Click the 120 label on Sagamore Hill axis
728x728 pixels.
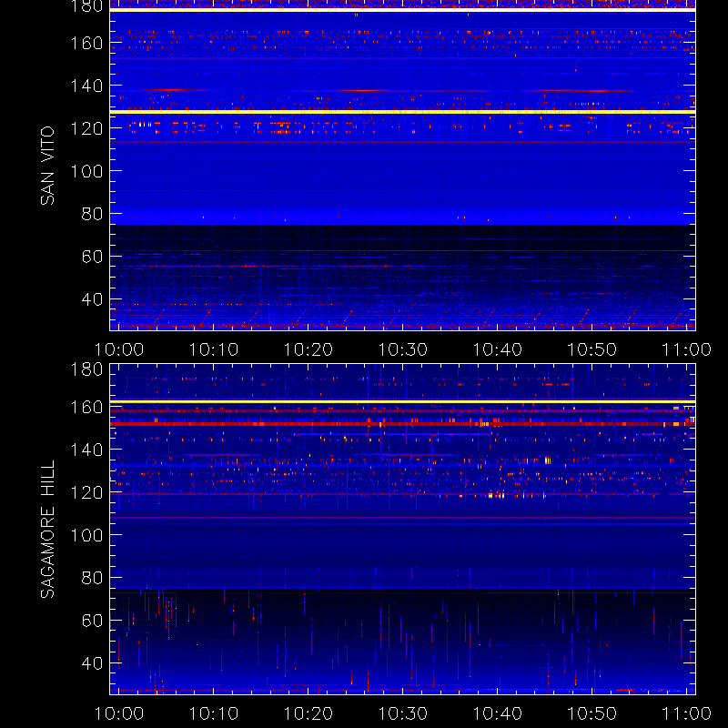tap(86, 492)
